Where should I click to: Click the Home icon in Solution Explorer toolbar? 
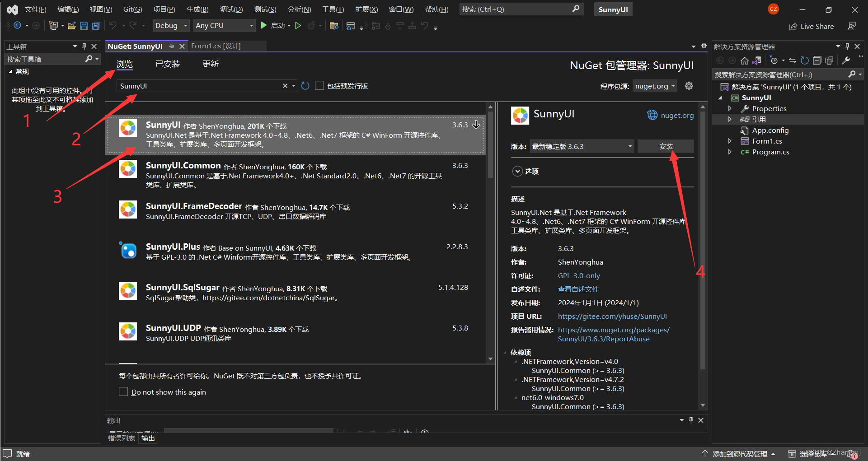pyautogui.click(x=745, y=61)
